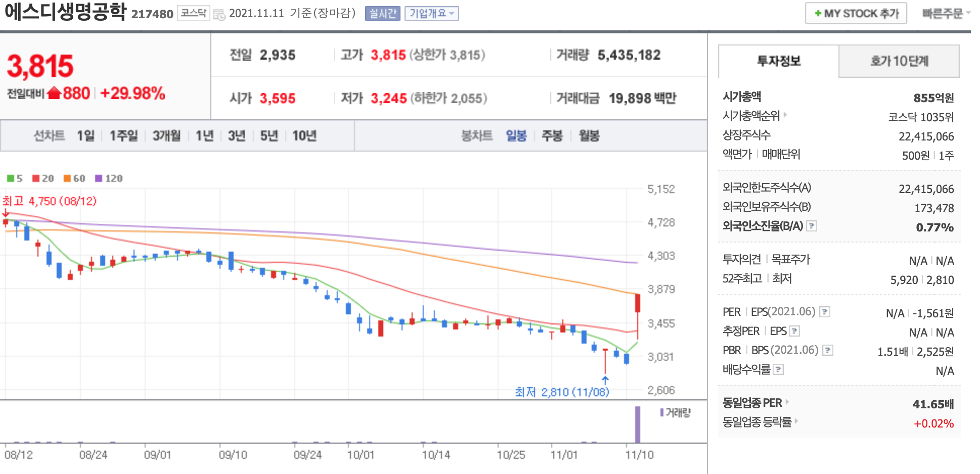This screenshot has height=474, width=980.
Task: Select the 3년 line chart period
Action: (236, 135)
